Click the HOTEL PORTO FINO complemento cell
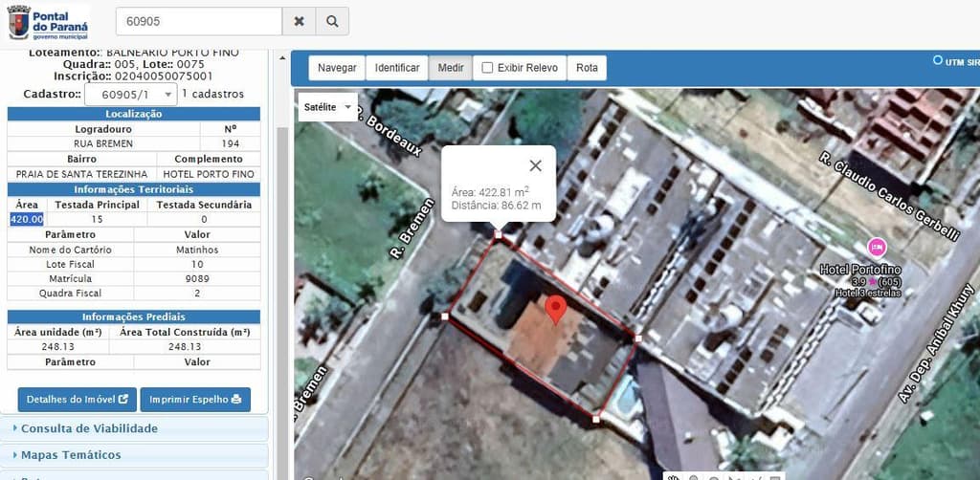The width and height of the screenshot is (980, 480). pyautogui.click(x=208, y=174)
